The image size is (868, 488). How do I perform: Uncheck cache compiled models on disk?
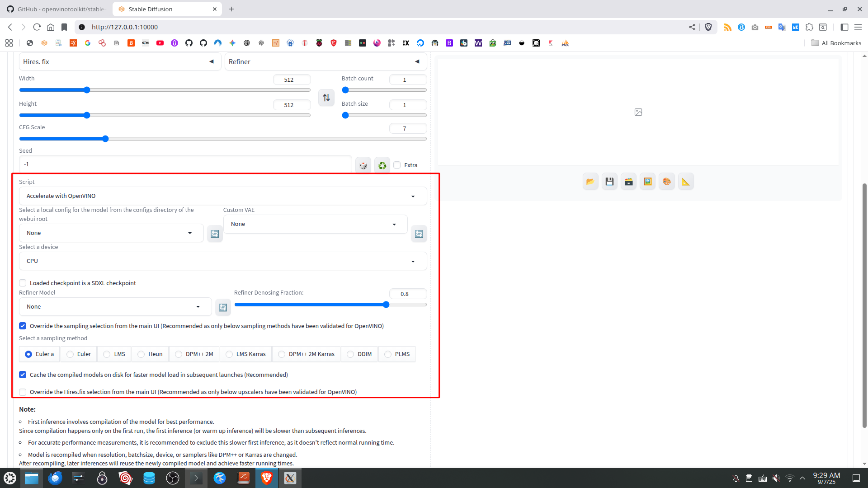pyautogui.click(x=23, y=375)
